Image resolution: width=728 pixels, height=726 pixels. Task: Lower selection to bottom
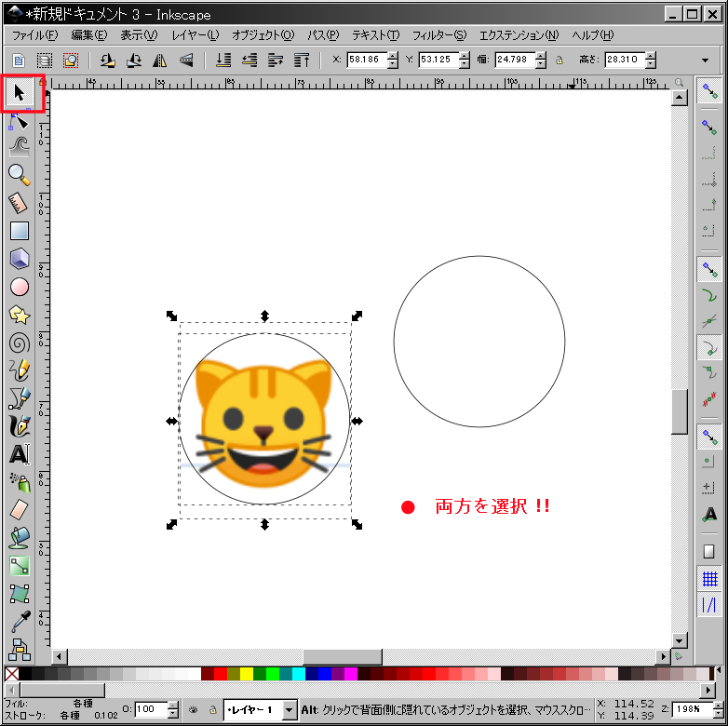coord(223,60)
